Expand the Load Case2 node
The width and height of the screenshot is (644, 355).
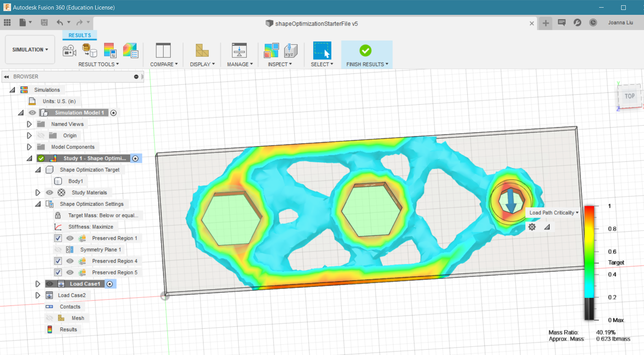coord(38,295)
